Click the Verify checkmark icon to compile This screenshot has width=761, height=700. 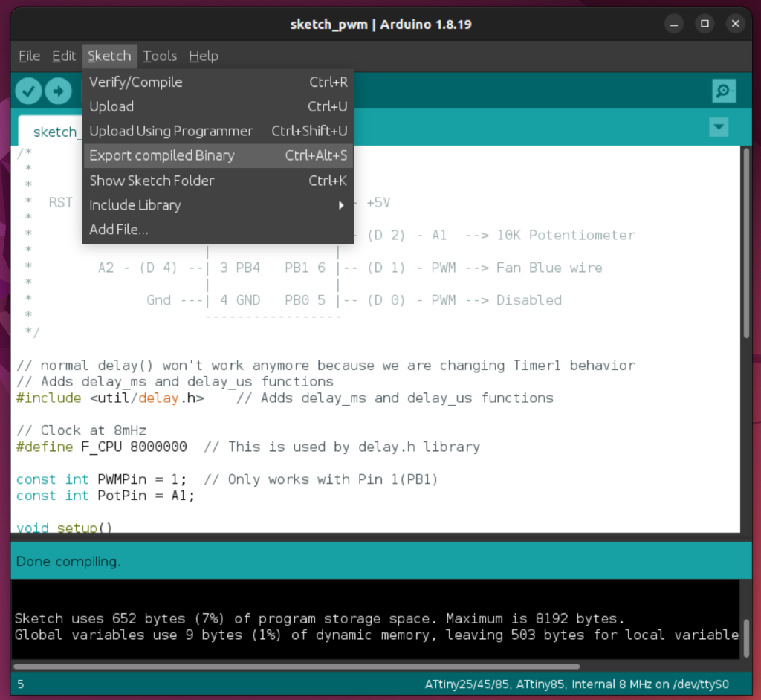(x=27, y=91)
